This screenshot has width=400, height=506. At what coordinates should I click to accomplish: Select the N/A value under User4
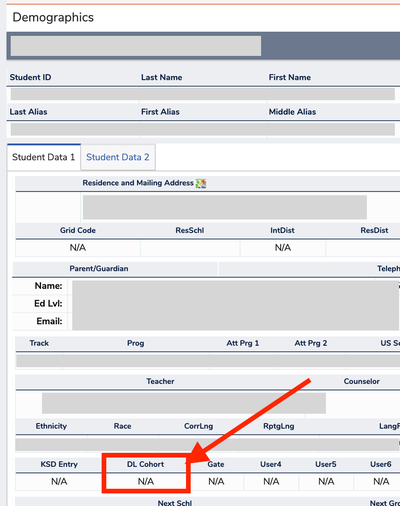(271, 482)
